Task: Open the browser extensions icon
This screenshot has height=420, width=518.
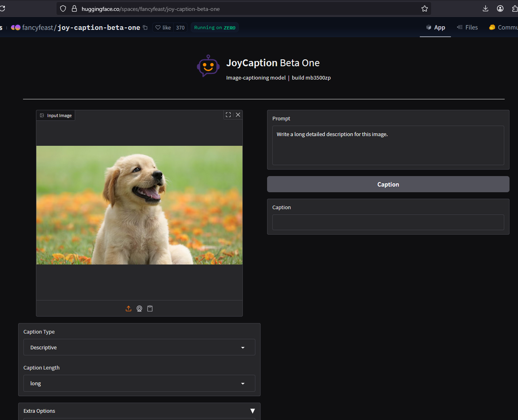Action: pos(515,8)
